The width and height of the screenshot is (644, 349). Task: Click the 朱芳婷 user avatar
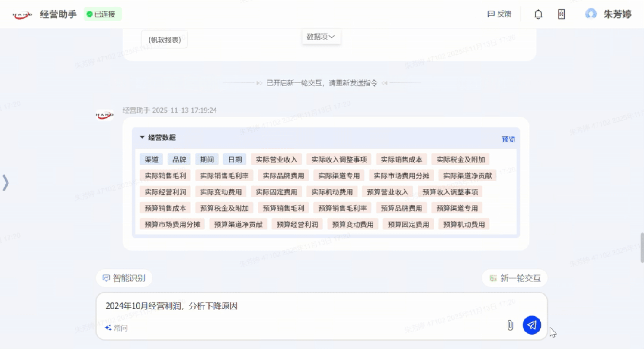(x=591, y=14)
